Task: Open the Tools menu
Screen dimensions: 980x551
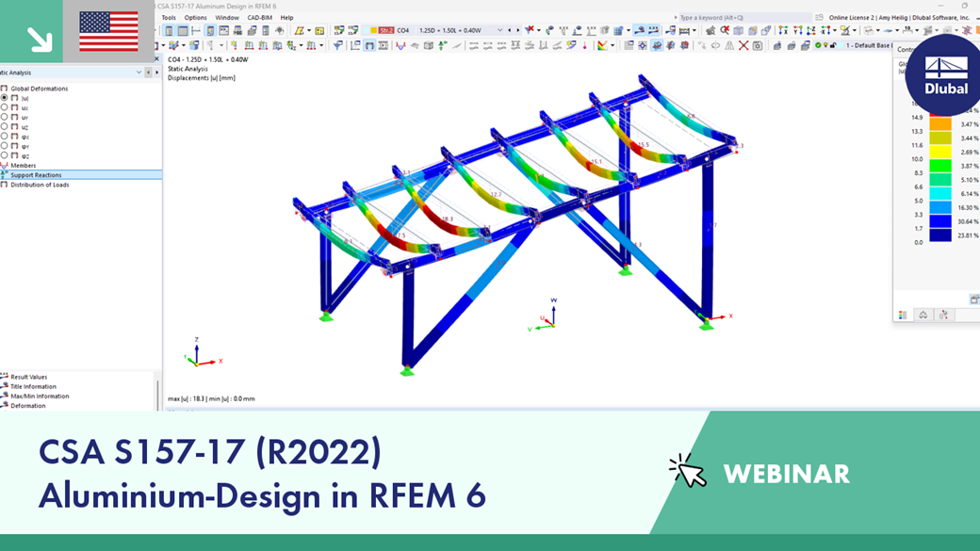Action: [x=169, y=18]
